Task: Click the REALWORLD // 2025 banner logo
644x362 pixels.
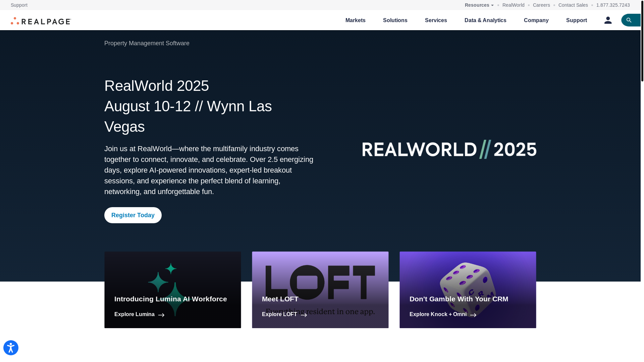Action: (449, 149)
